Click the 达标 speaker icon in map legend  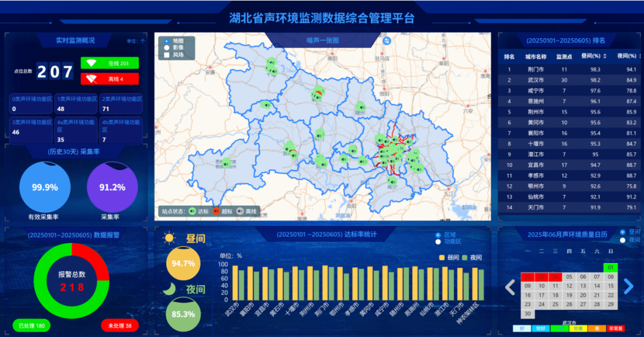point(192,211)
